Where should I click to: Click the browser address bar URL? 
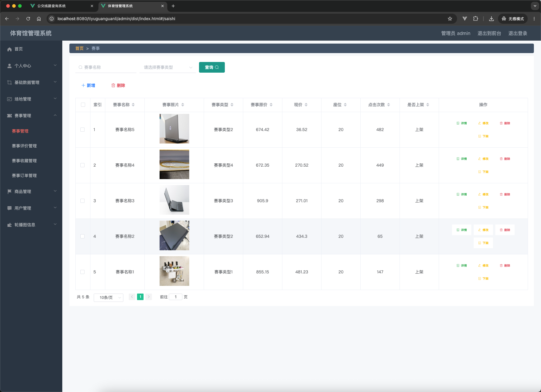click(116, 19)
